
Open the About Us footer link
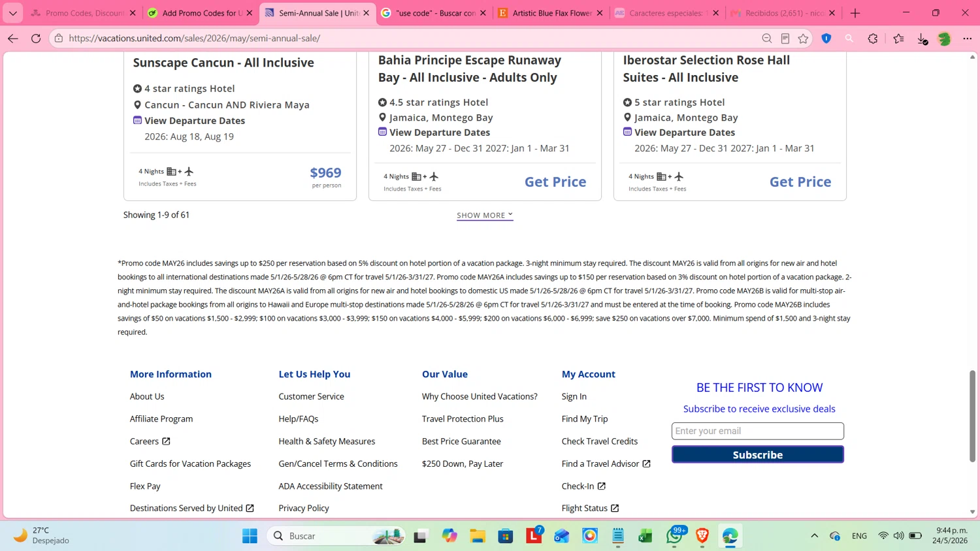click(147, 396)
